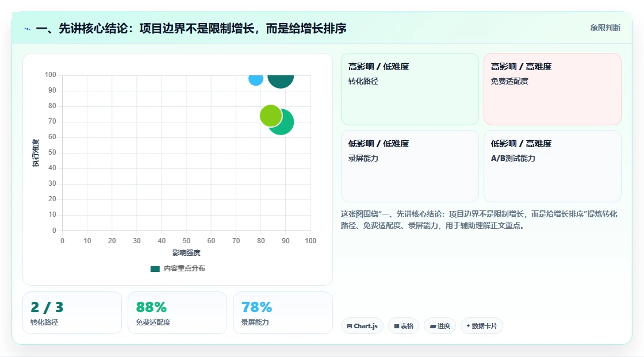Click the lime green bubble in the chart
This screenshot has width=644, height=357.
point(271,116)
